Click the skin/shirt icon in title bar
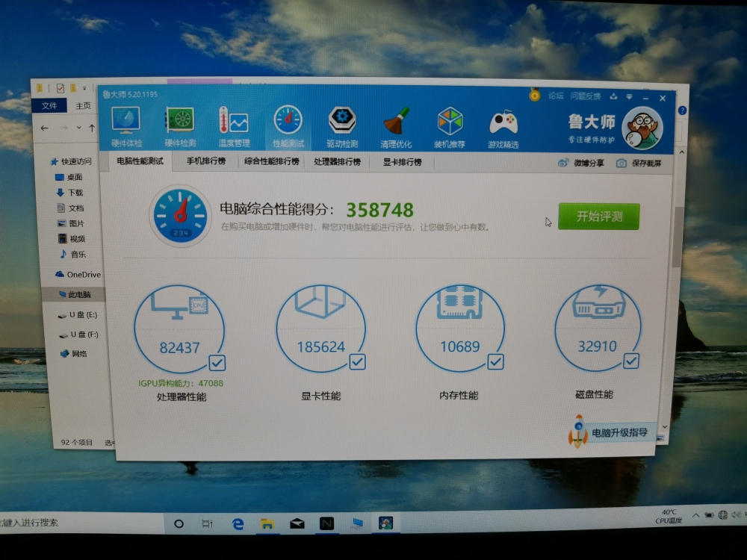The width and height of the screenshot is (747, 560). pyautogui.click(x=613, y=96)
